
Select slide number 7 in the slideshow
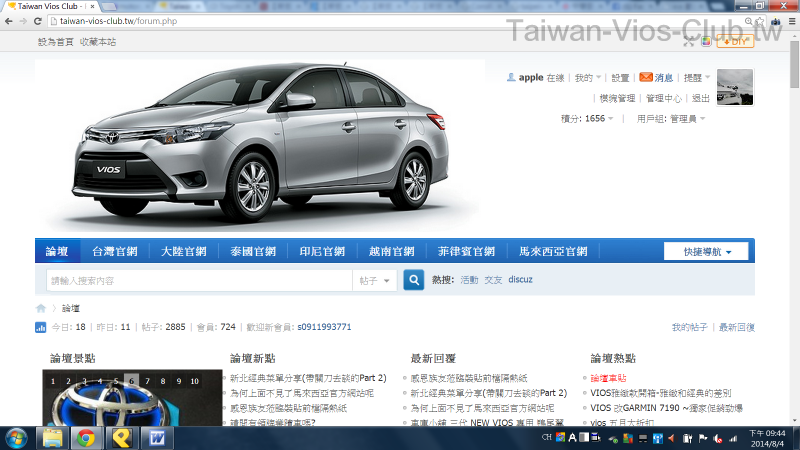[147, 381]
